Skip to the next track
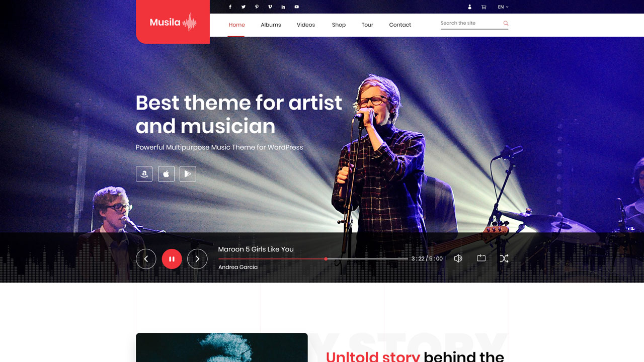 coord(197,259)
